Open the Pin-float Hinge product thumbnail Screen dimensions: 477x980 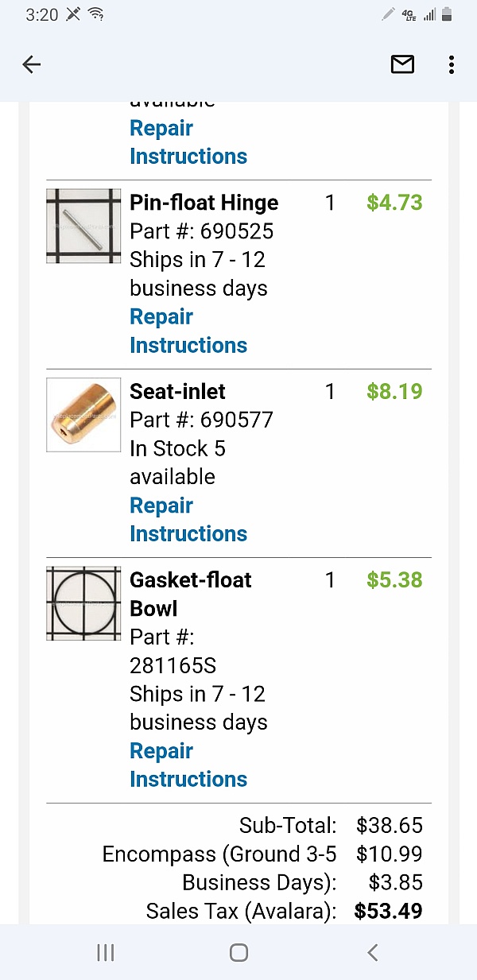pos(83,226)
